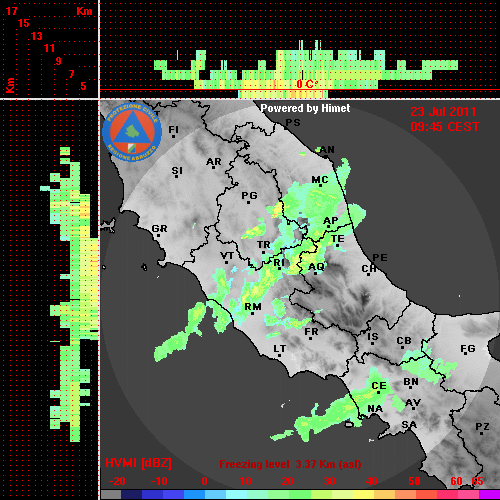This screenshot has width=500, height=500.
Task: Click the '13' km height label
Action: pyautogui.click(x=37, y=36)
